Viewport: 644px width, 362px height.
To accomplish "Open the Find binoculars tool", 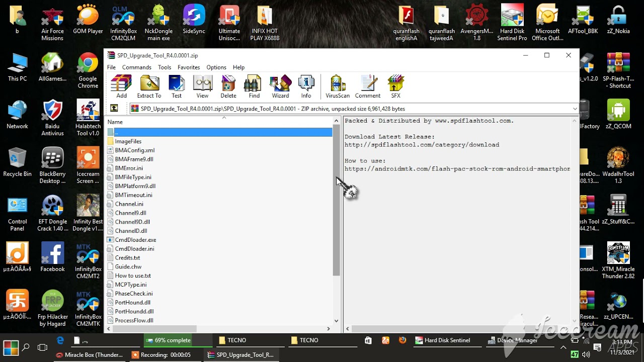I will pyautogui.click(x=254, y=86).
